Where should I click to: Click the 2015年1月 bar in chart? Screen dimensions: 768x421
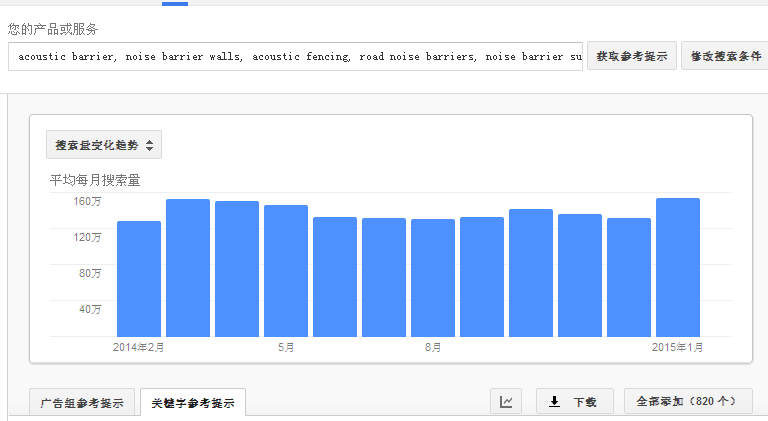coord(678,267)
